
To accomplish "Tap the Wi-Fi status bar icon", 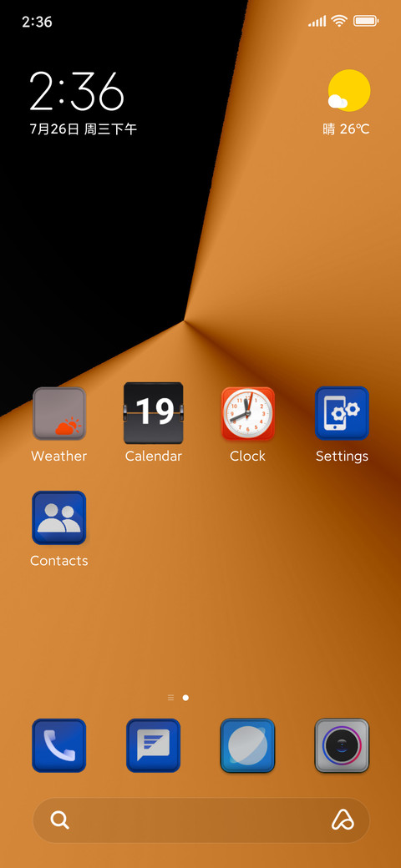I will pyautogui.click(x=339, y=21).
